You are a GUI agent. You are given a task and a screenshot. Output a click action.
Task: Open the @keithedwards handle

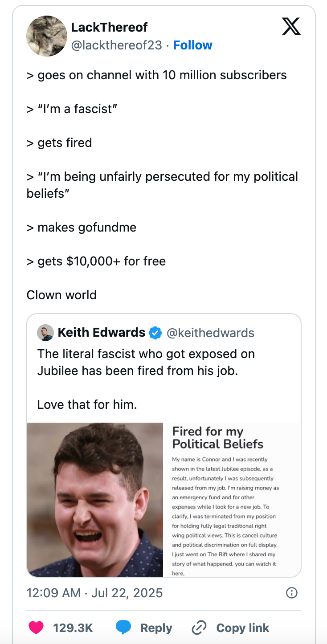210,333
